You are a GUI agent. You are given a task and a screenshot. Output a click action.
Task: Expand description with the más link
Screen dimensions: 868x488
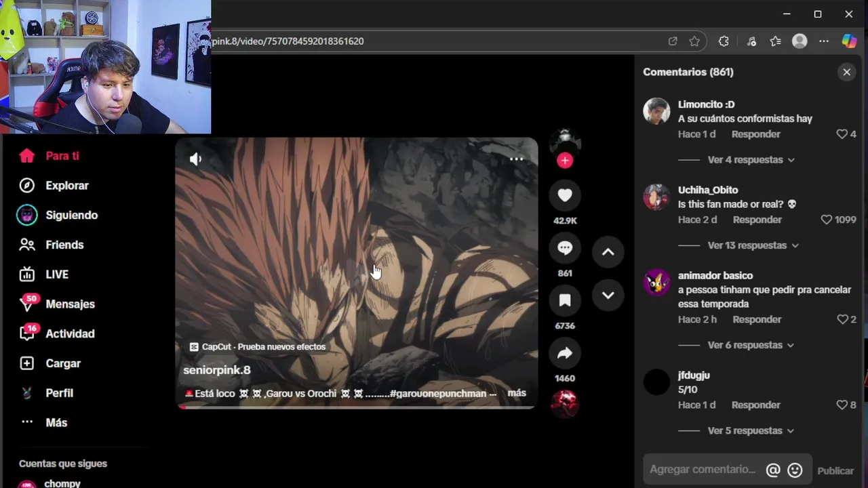517,393
